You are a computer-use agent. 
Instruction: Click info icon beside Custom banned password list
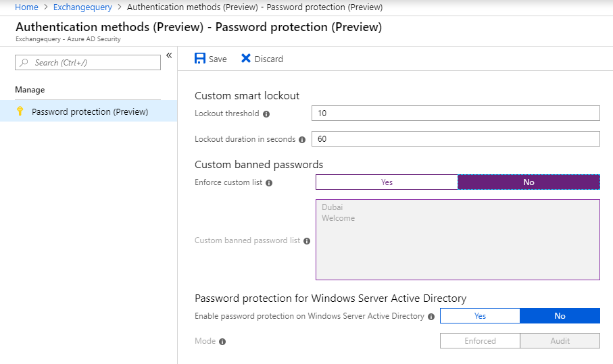tap(307, 241)
